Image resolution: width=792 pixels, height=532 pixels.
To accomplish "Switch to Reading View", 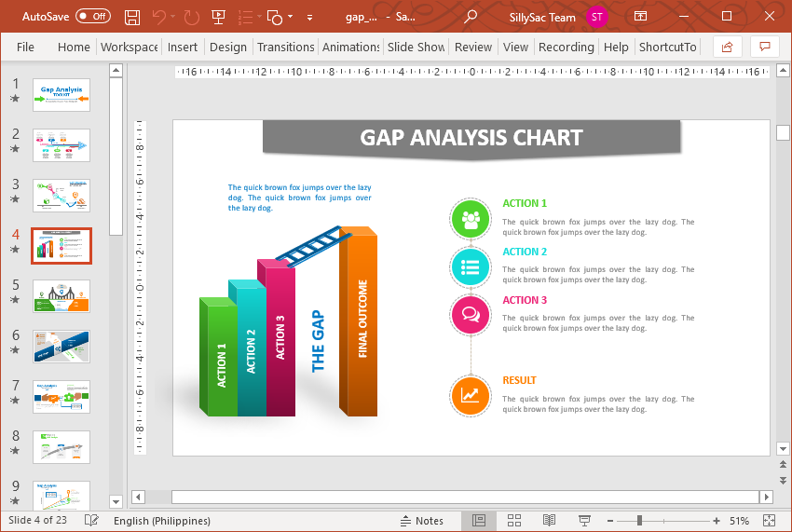I will point(550,521).
